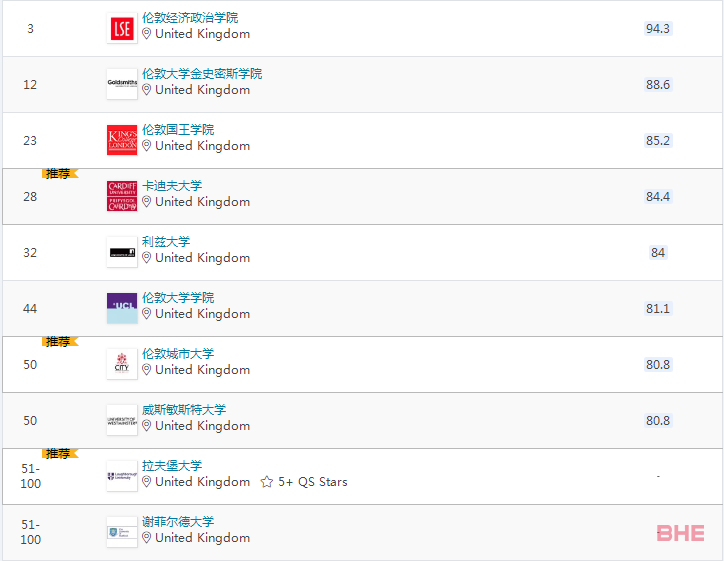Screen dimensions: 724x561
Task: Open the City University logo thumbnail
Action: [122, 364]
